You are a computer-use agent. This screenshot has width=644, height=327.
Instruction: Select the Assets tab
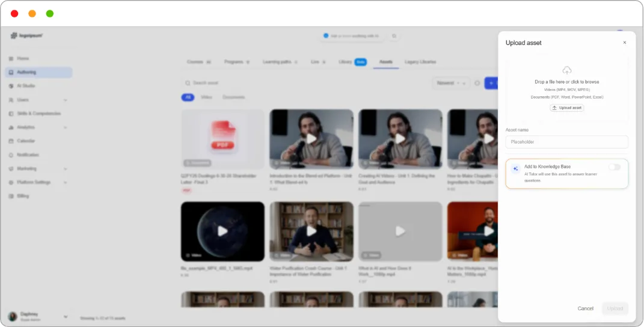[386, 62]
